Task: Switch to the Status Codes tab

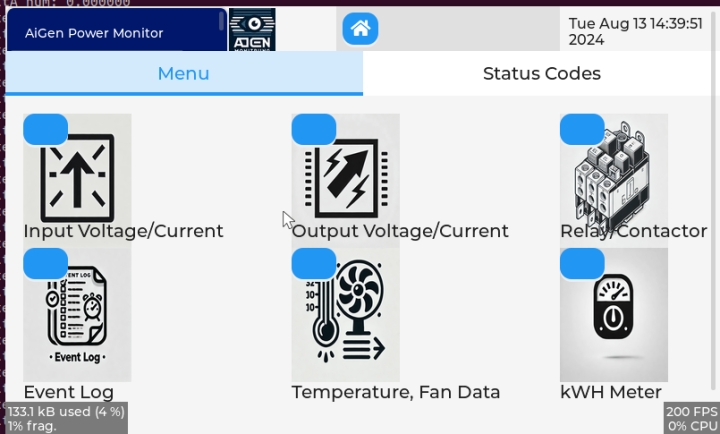Action: 541,74
